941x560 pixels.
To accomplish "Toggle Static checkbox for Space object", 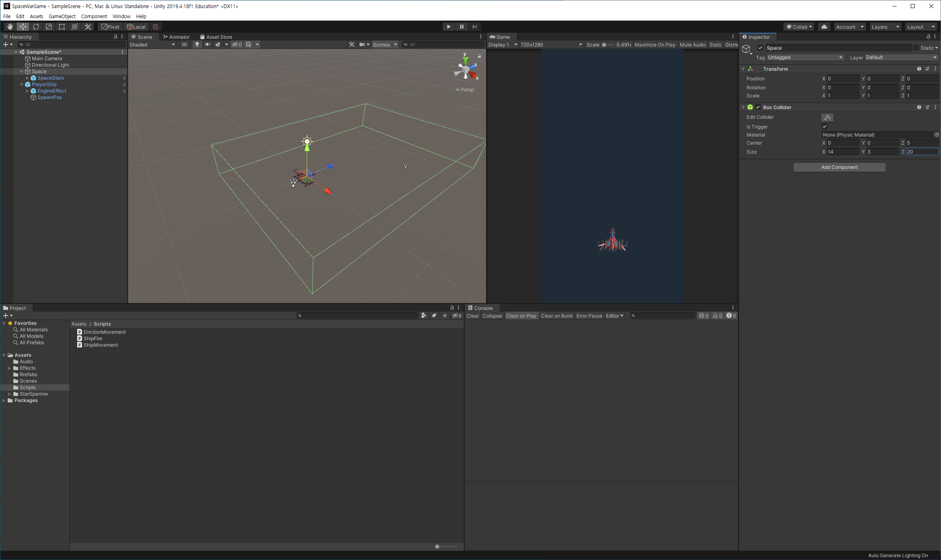I will (x=916, y=48).
